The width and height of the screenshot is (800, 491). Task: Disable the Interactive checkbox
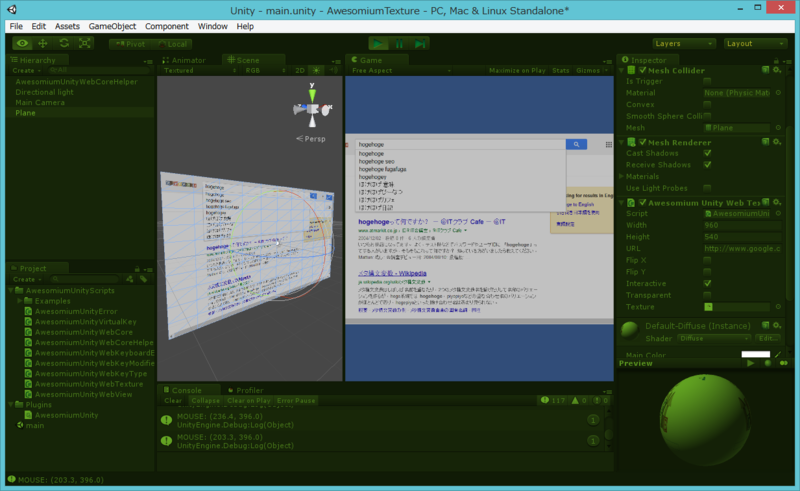pyautogui.click(x=707, y=284)
